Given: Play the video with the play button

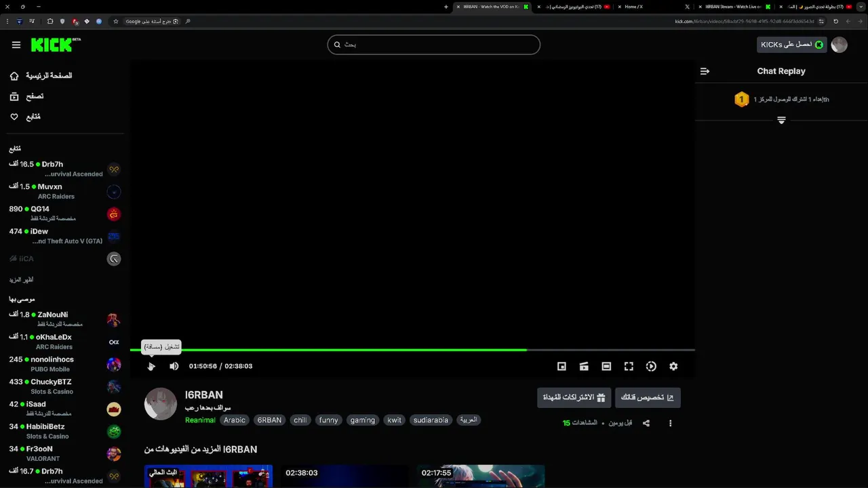Looking at the screenshot, I should [x=151, y=366].
